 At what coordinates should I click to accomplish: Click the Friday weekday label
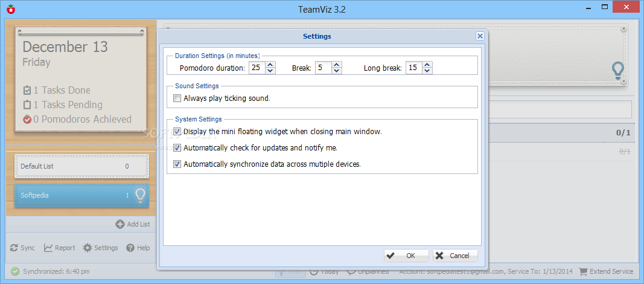click(37, 62)
